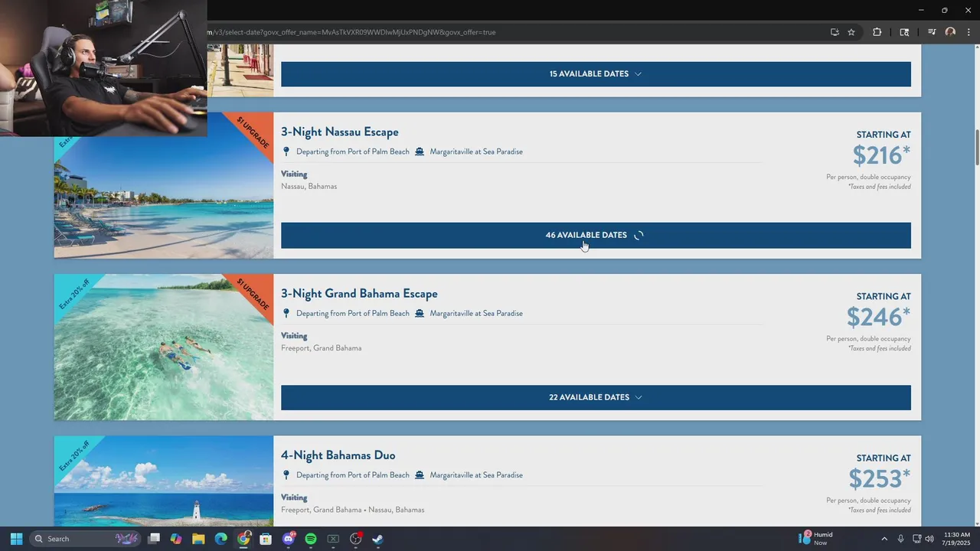Launch Copilot from the taskbar

[176, 539]
